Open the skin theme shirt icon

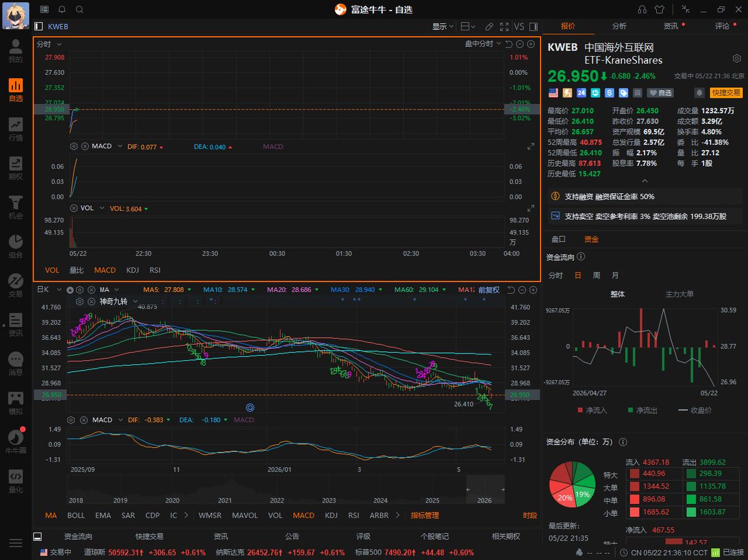(x=660, y=9)
